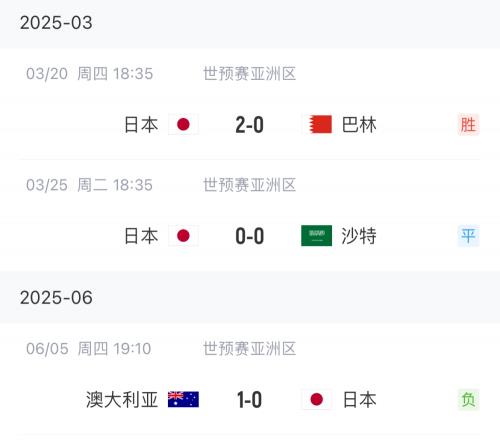Screen dimensions: 500x440
Task: Click the 06/05 周四 19:10 match time
Action: pos(89,349)
